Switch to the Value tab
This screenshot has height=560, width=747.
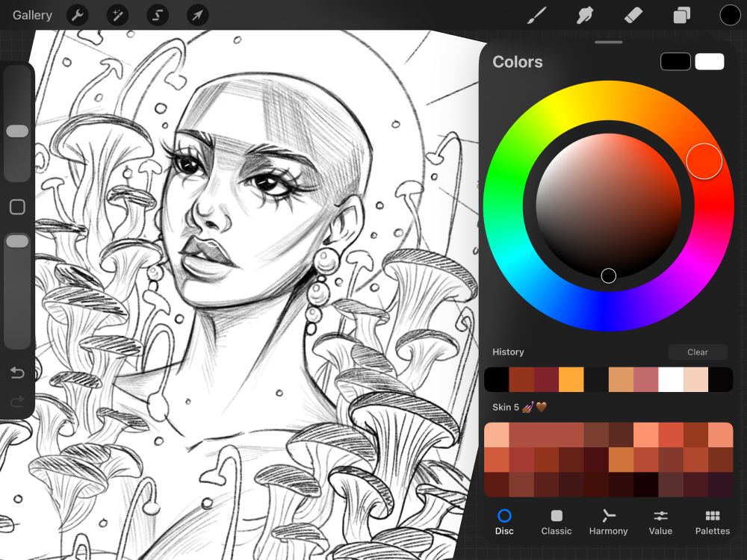661,521
